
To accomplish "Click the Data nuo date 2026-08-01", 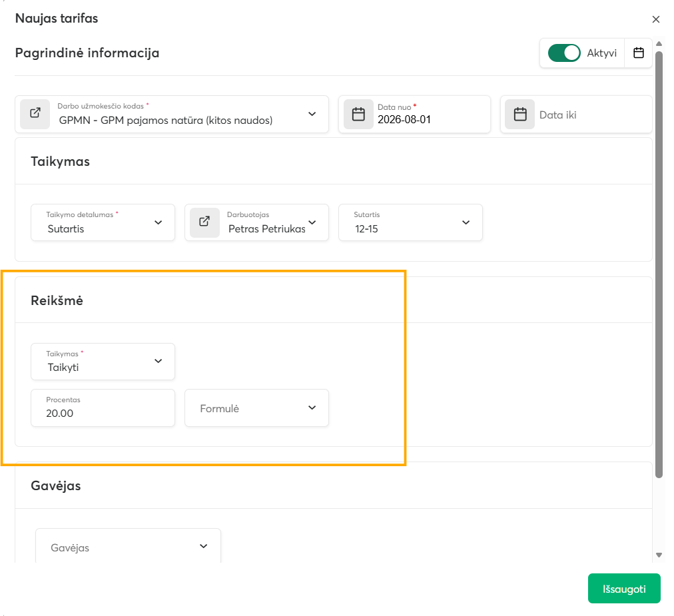I will (404, 119).
